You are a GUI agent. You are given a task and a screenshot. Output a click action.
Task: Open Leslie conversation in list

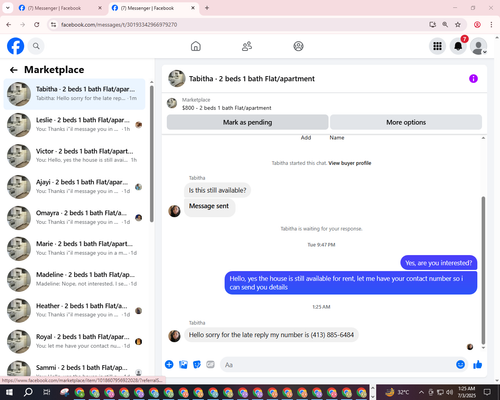(74, 125)
